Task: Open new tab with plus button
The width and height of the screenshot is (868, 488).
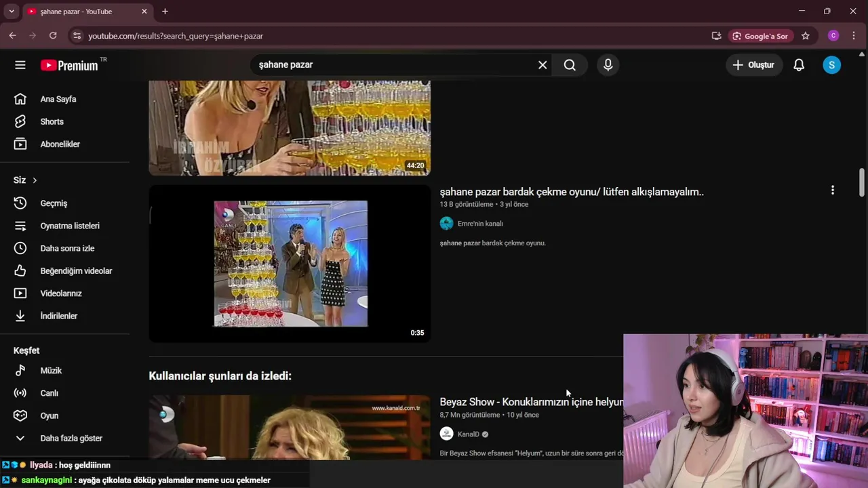Action: click(x=165, y=12)
